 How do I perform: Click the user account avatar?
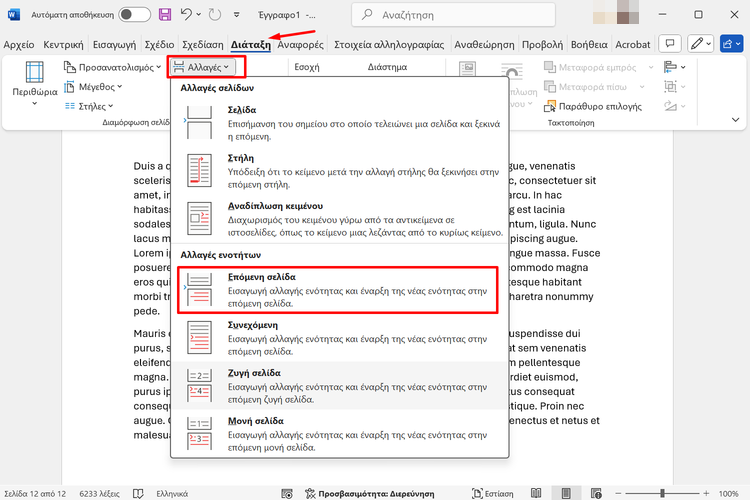616,12
